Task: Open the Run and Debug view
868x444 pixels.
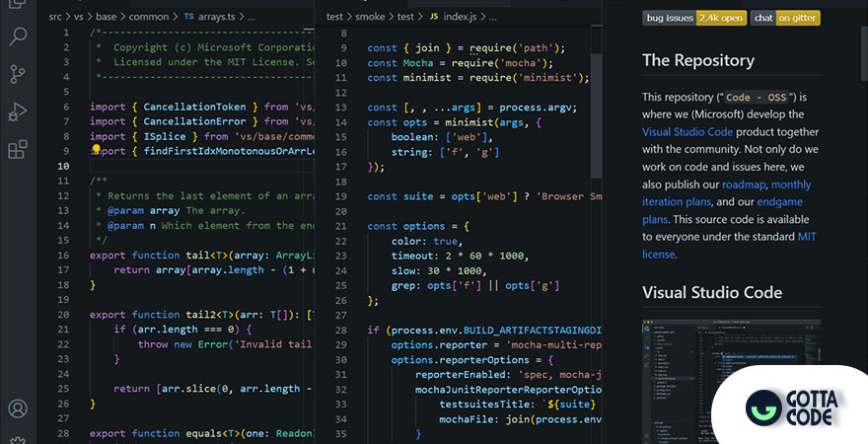Action: point(18,111)
